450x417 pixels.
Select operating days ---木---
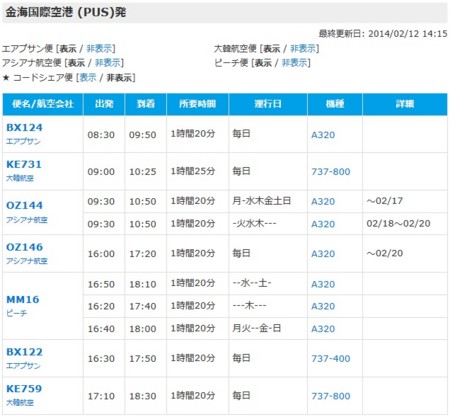(249, 306)
